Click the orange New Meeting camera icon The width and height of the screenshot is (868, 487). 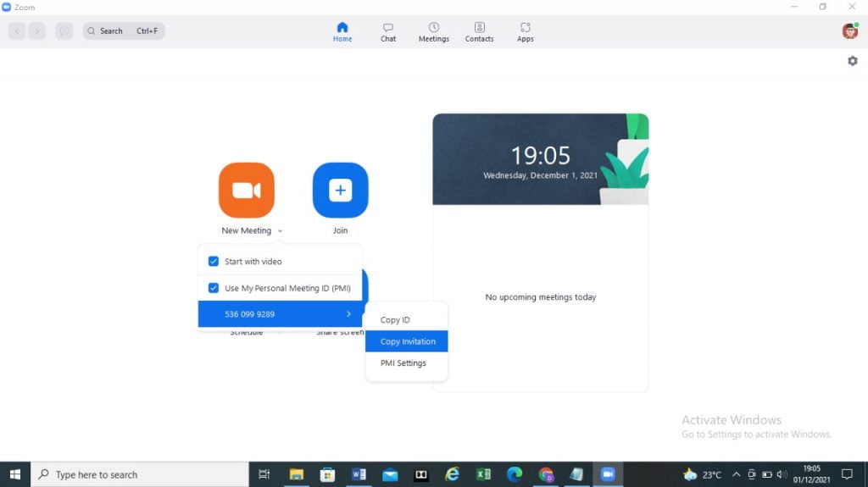[x=246, y=191]
